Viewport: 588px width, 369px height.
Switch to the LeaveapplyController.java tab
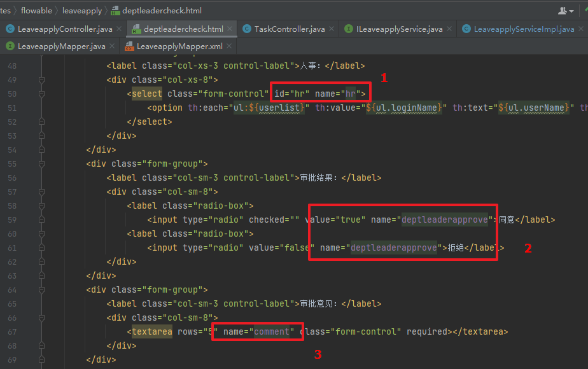coord(65,29)
